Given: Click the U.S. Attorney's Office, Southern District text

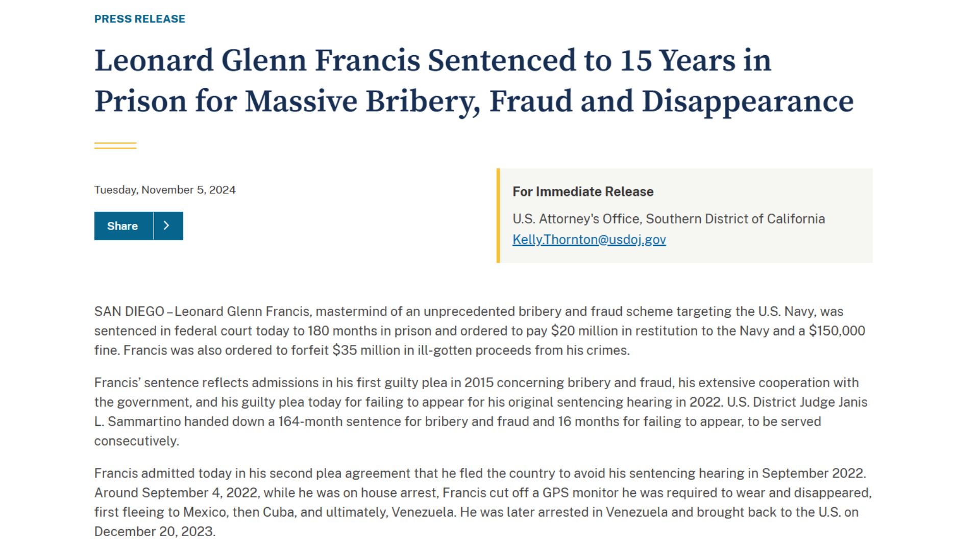Looking at the screenshot, I should [x=668, y=219].
